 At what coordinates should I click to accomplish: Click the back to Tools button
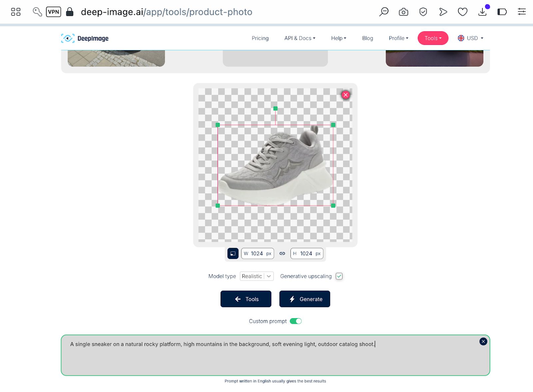pos(246,299)
